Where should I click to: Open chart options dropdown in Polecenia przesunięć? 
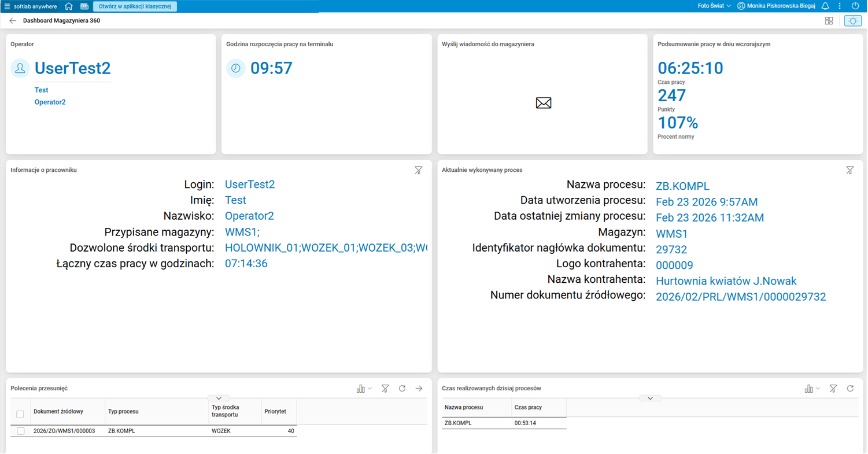[364, 389]
